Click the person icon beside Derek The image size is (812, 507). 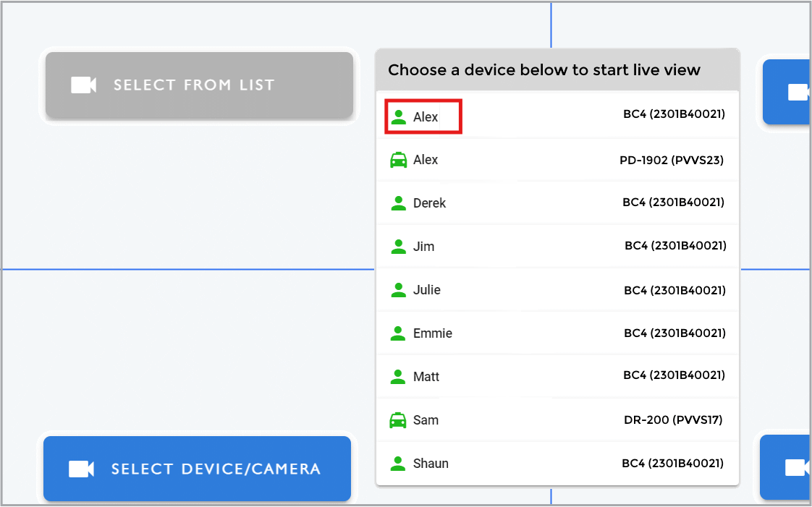point(398,203)
